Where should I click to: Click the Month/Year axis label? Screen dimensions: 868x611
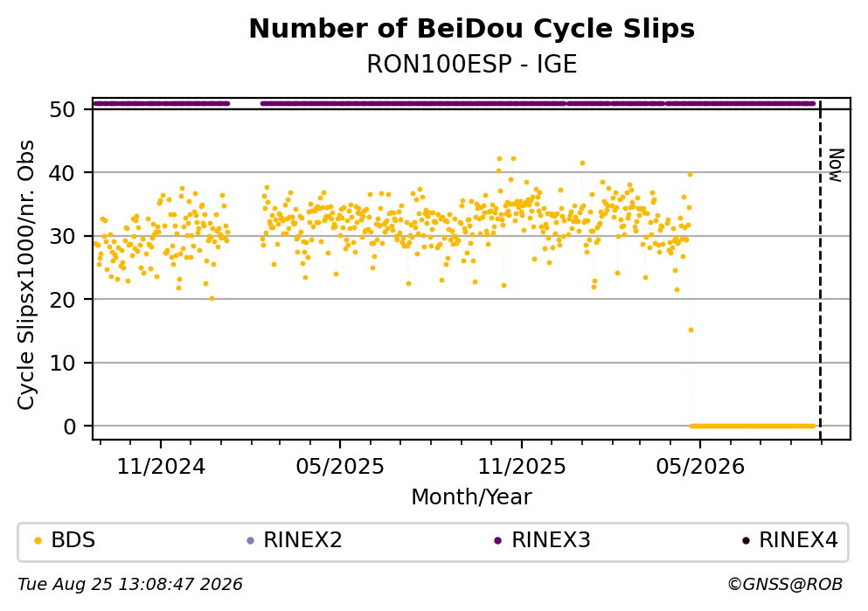coord(472,497)
